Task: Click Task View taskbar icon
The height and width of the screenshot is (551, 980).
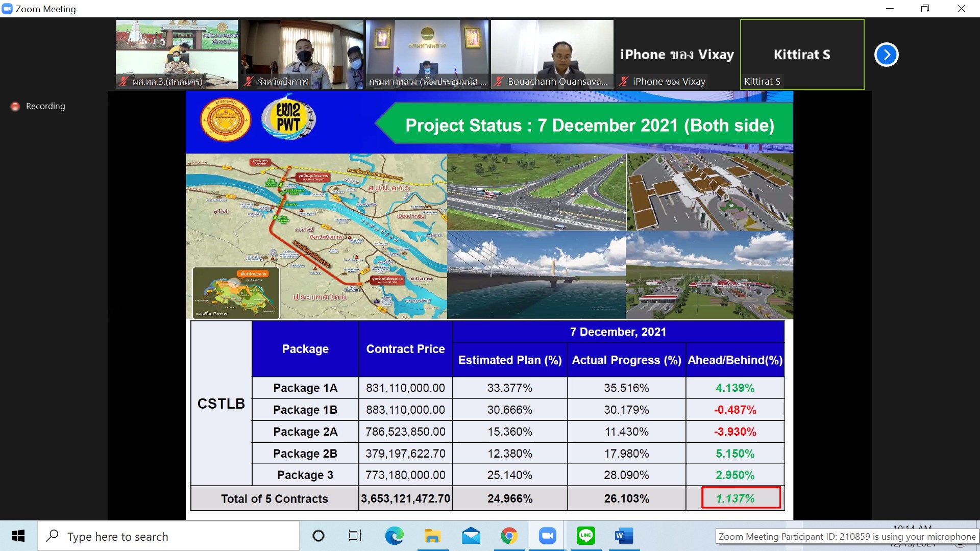Action: (x=355, y=536)
